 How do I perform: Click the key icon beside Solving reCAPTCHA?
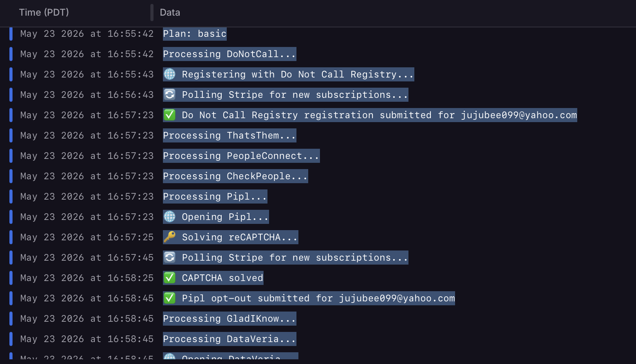coord(170,237)
